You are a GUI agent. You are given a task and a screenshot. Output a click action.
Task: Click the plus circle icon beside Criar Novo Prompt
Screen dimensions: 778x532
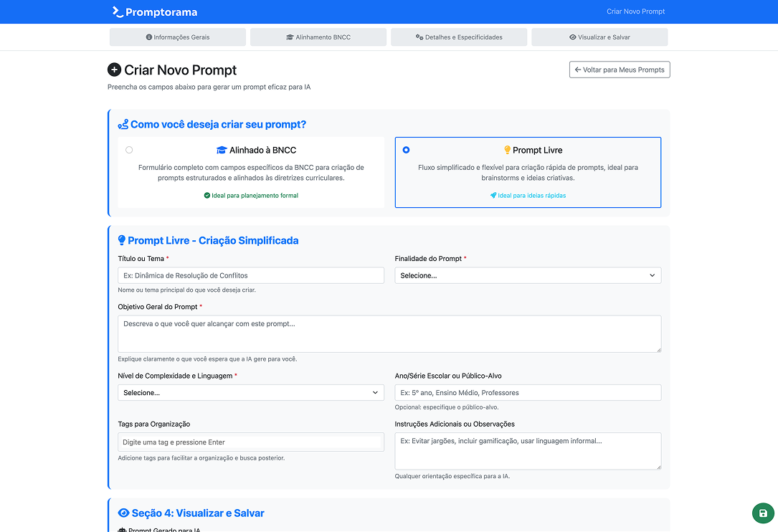(x=114, y=70)
